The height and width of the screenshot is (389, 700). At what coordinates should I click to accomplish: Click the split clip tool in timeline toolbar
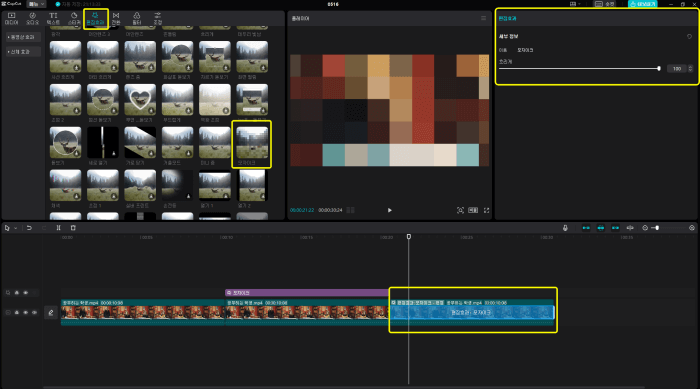[x=58, y=228]
